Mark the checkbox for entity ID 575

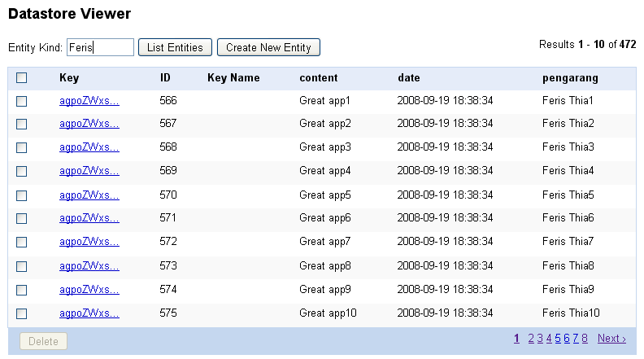[22, 313]
